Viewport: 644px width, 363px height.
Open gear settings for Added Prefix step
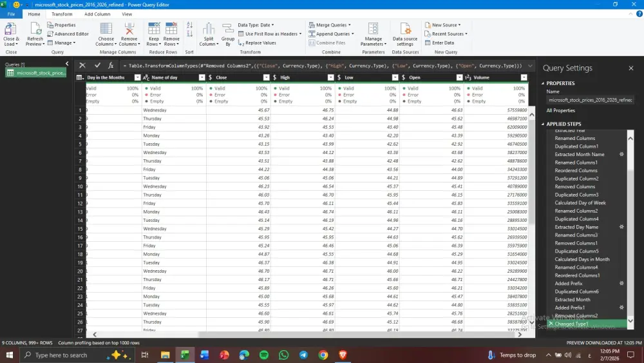pyautogui.click(x=621, y=283)
